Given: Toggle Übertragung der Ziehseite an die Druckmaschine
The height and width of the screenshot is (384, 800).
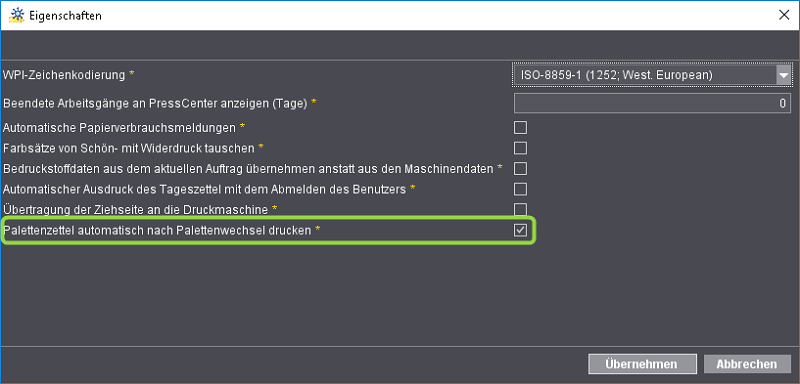Looking at the screenshot, I should [520, 209].
